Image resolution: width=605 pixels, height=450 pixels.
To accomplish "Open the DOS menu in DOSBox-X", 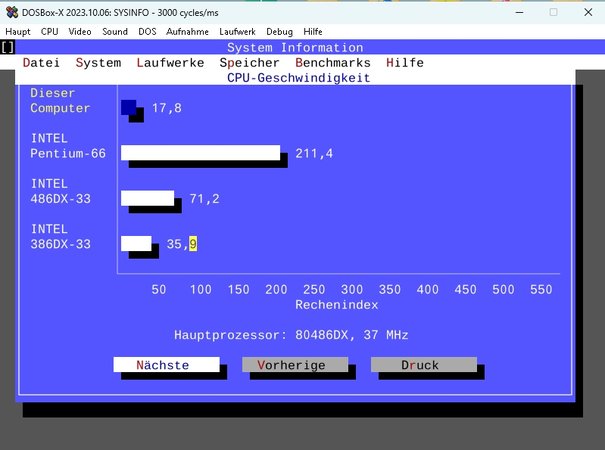I will [147, 32].
